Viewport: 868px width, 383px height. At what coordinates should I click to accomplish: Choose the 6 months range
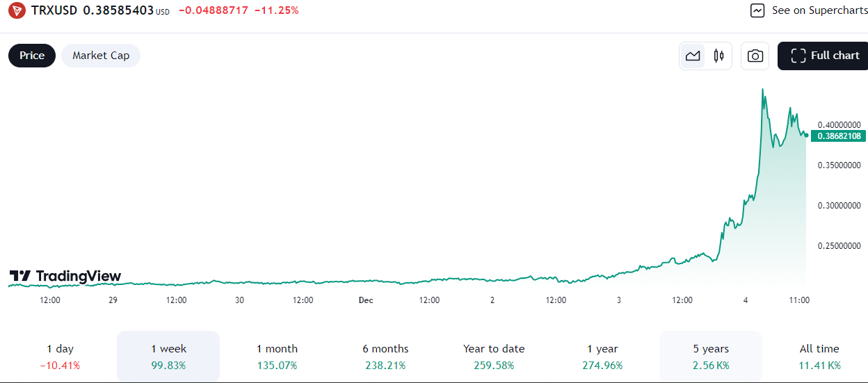pos(385,356)
